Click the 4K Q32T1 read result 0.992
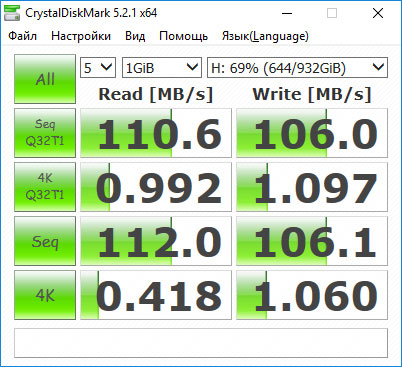Viewport: 402px width, 367px height. (x=156, y=187)
